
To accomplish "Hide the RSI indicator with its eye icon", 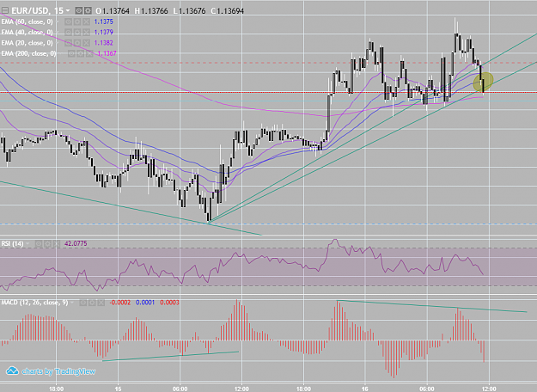I will pyautogui.click(x=39, y=244).
